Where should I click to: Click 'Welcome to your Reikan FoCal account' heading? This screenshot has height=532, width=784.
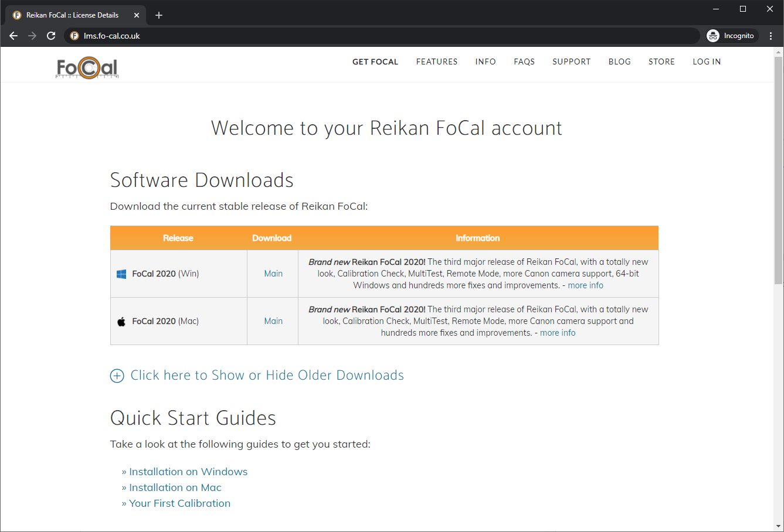pos(386,128)
